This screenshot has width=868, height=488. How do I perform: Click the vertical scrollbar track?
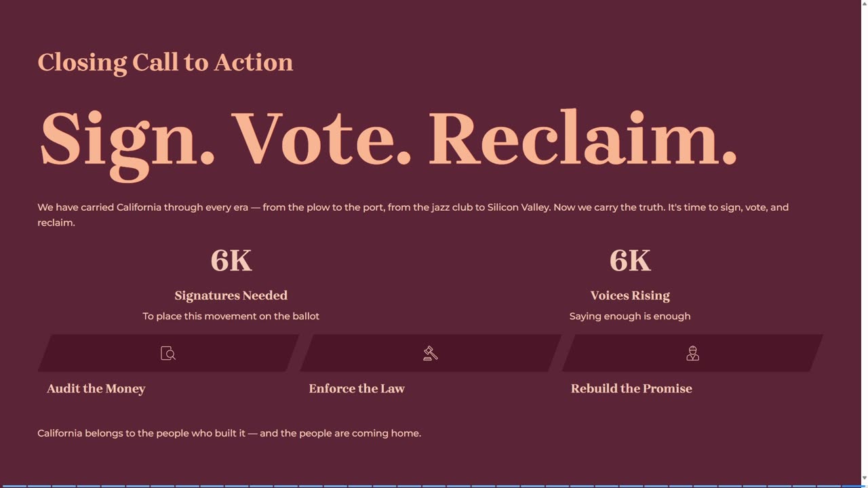tap(865, 244)
